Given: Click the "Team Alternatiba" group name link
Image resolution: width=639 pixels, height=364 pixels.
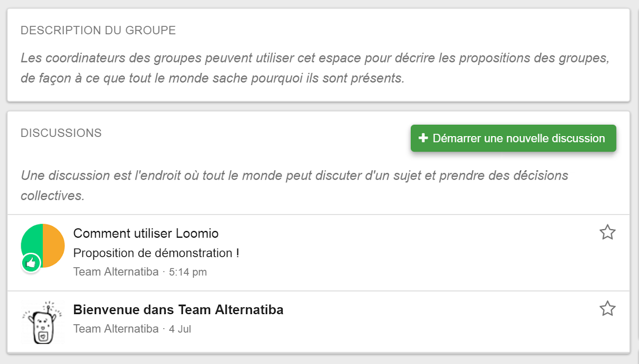Looking at the screenshot, I should (115, 271).
